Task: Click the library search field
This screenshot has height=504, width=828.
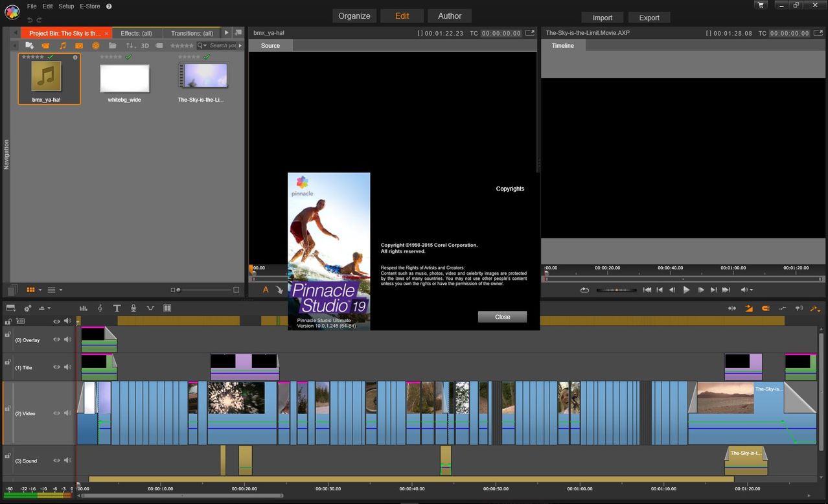Action: [223, 45]
